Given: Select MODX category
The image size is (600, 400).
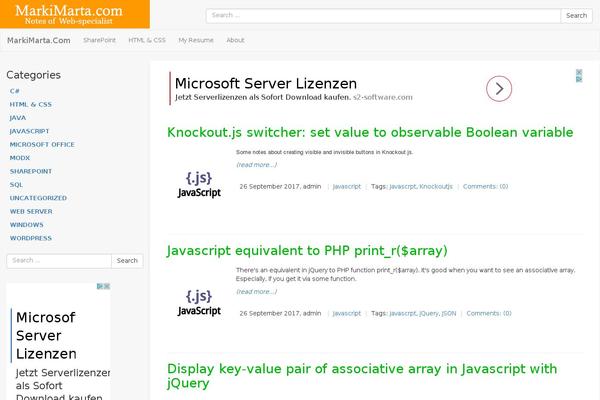Looking at the screenshot, I should [20, 158].
